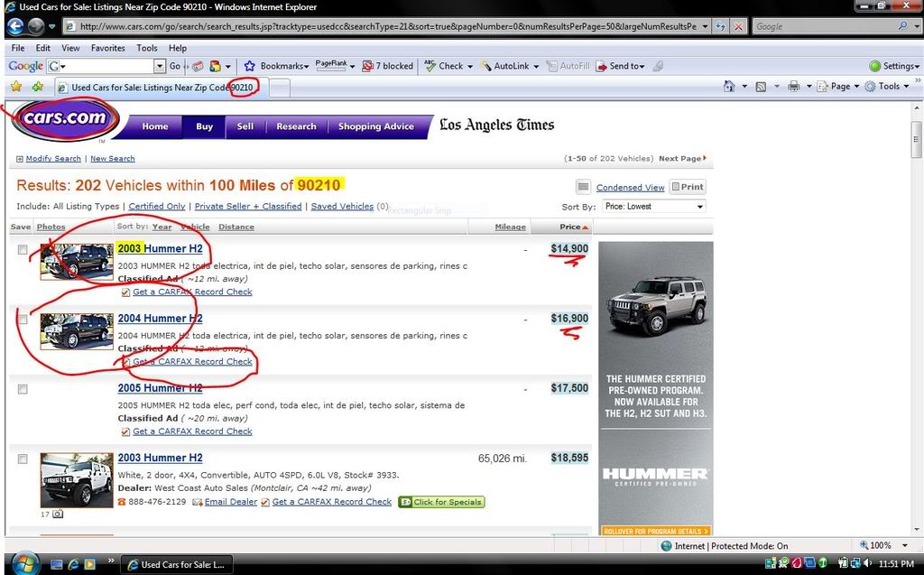Select the Shopping Advice tab
924x575 pixels.
(376, 126)
